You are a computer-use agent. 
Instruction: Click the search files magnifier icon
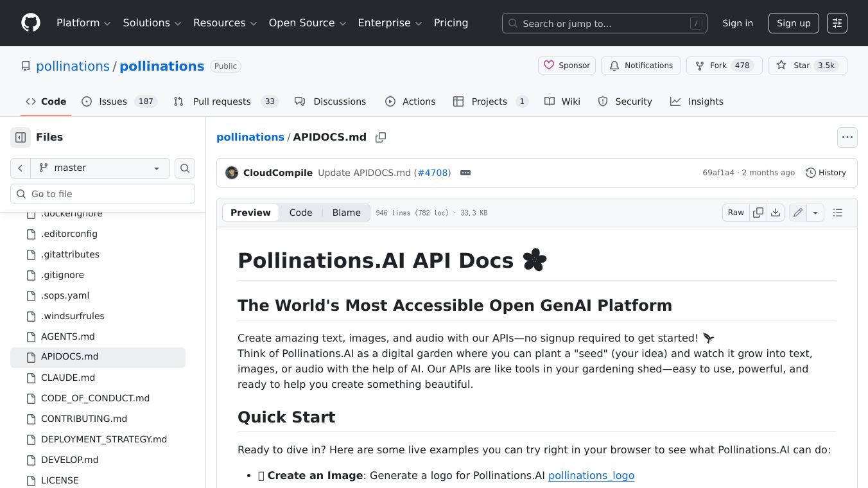(x=185, y=168)
